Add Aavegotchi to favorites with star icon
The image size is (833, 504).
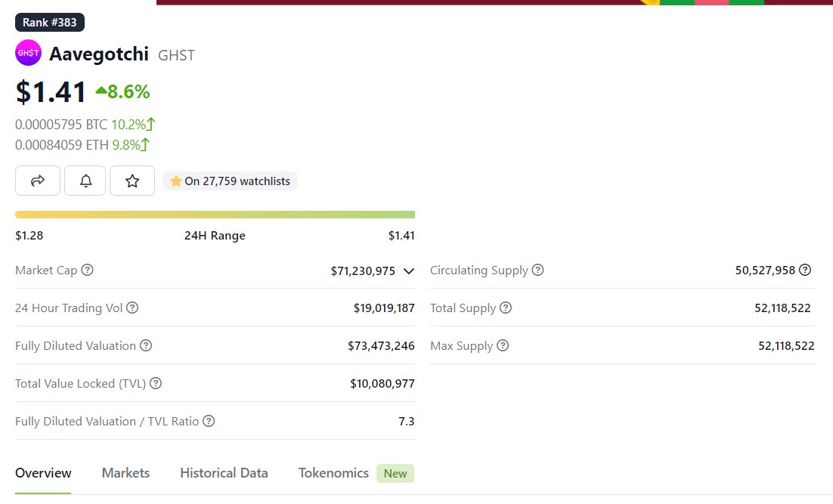coord(132,181)
